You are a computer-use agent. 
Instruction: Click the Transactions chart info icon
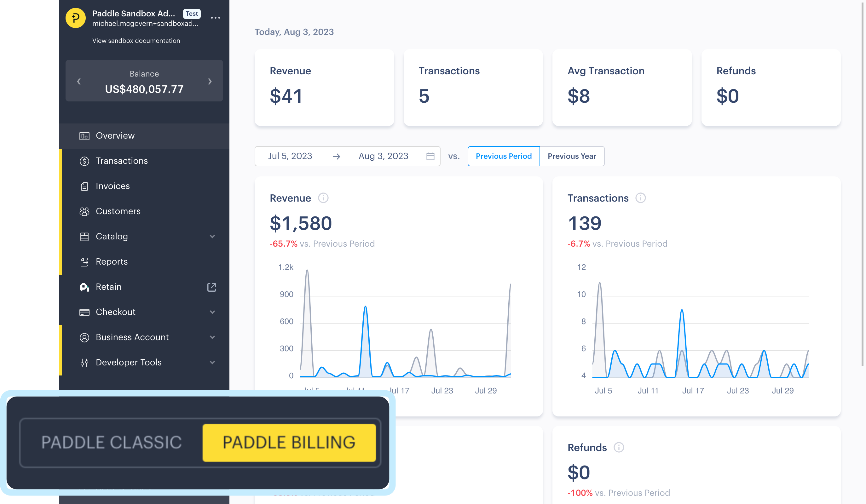tap(641, 198)
